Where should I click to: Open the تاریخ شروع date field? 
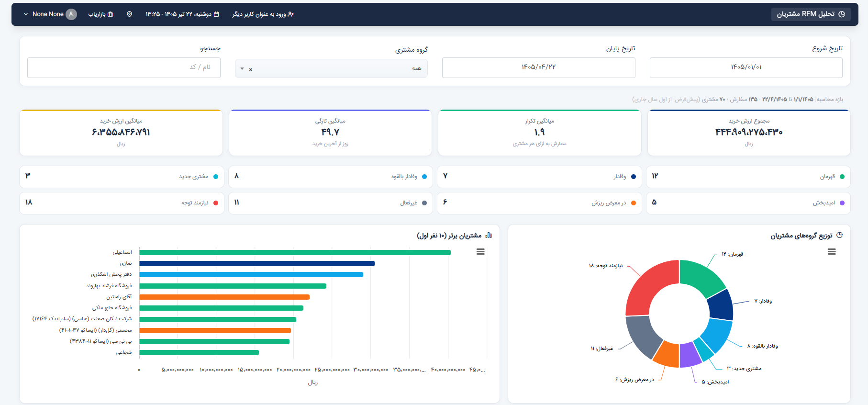click(x=746, y=67)
